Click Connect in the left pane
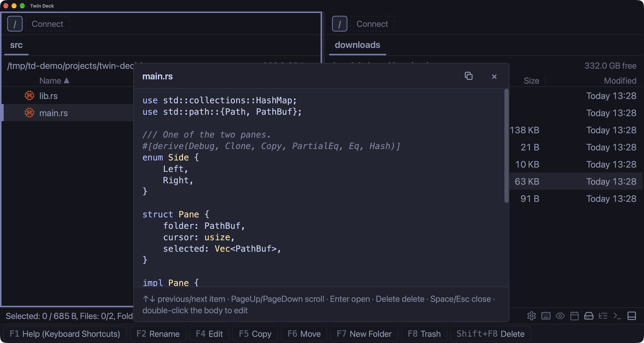The width and height of the screenshot is (644, 343). tap(48, 24)
